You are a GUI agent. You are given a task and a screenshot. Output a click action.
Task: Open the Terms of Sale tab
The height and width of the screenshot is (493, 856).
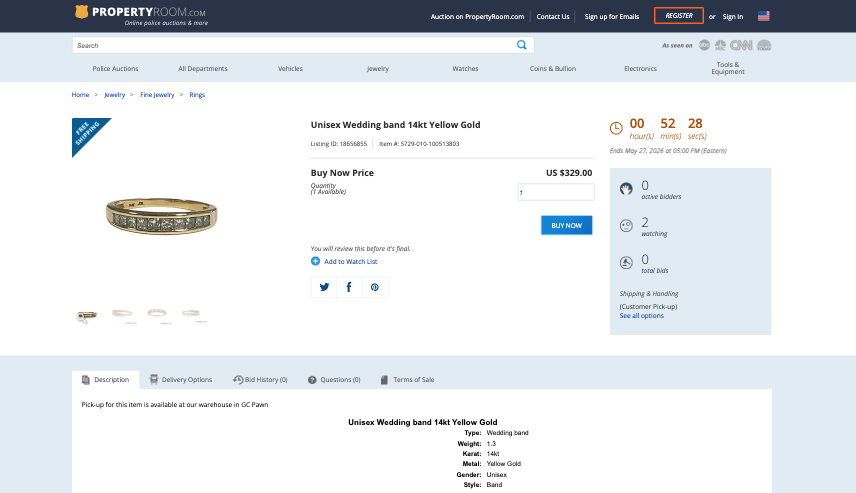tap(407, 379)
